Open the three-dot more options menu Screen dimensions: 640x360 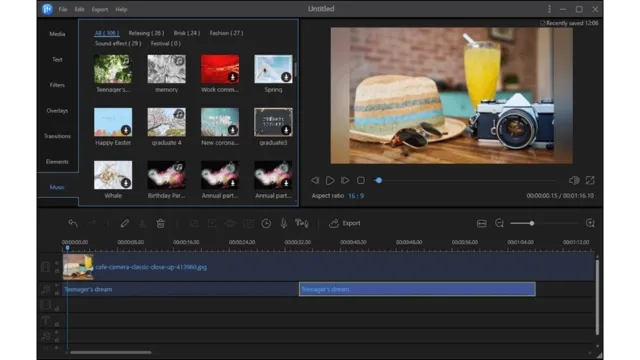(x=549, y=9)
